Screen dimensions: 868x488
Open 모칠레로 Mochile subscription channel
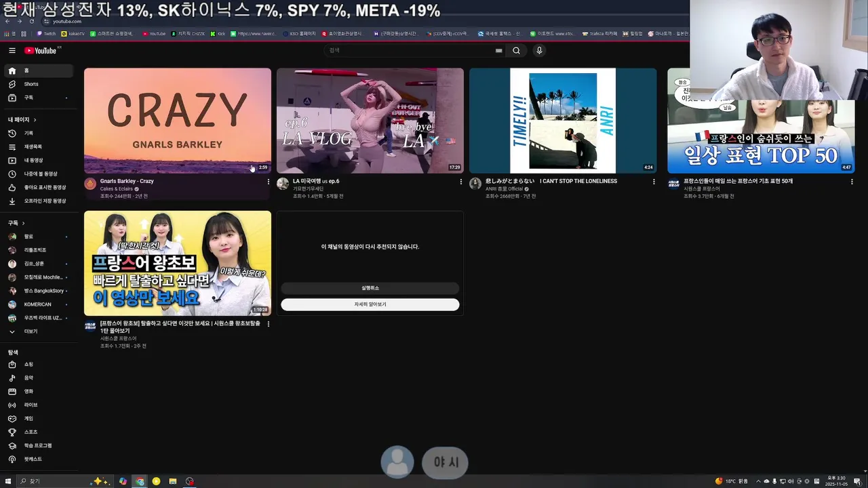tap(39, 277)
